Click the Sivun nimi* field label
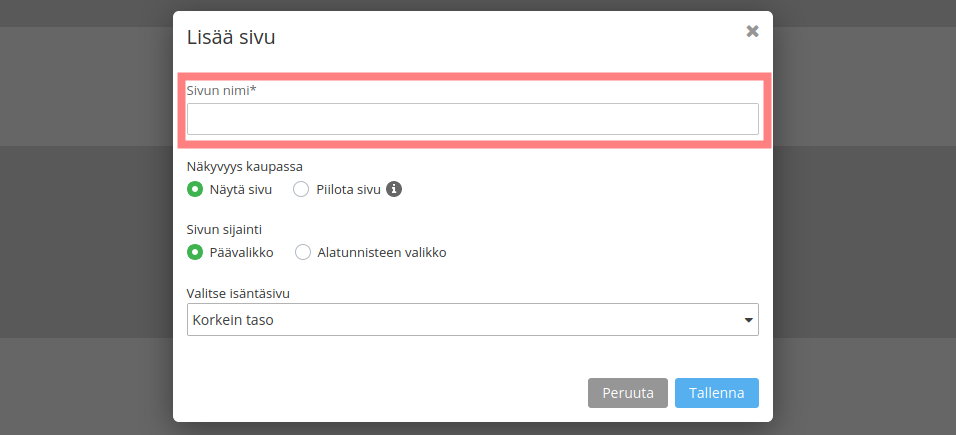Image resolution: width=956 pixels, height=435 pixels. tap(221, 90)
